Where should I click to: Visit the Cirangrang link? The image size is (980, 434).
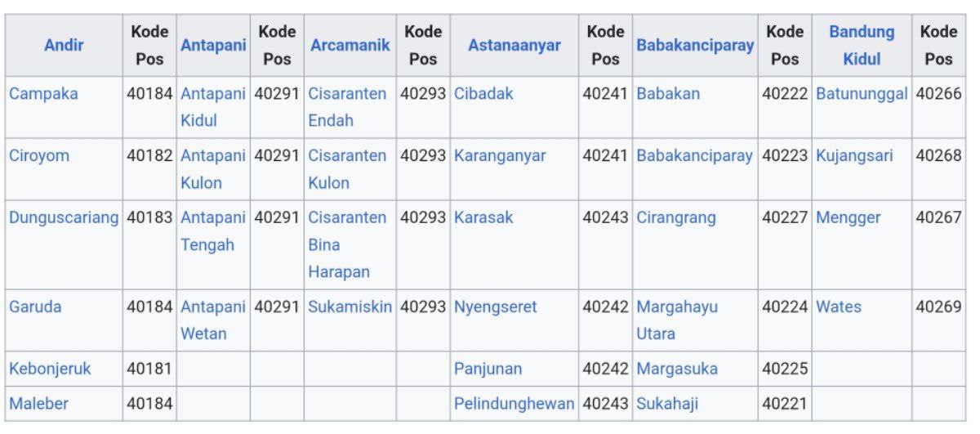[x=676, y=217]
